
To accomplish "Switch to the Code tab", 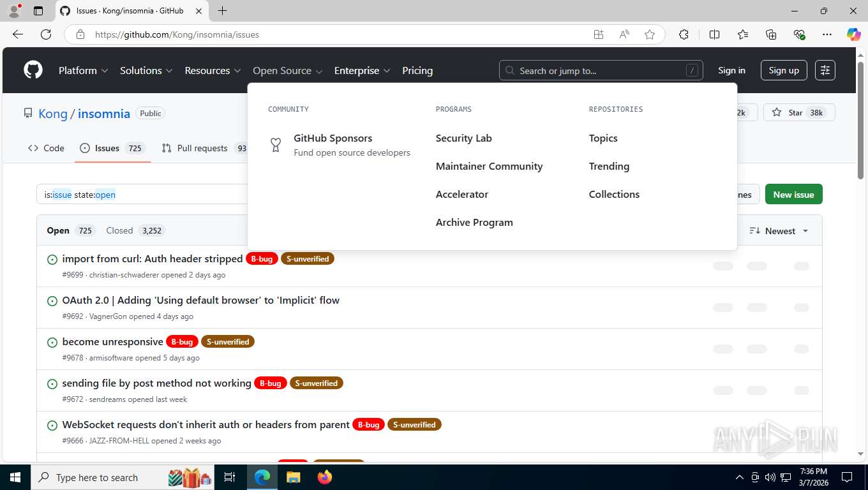I will pos(46,148).
